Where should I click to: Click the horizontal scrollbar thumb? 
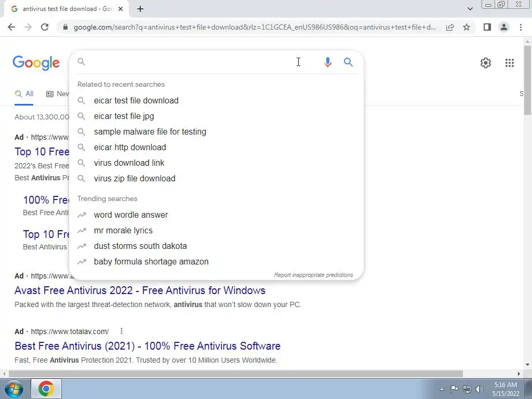pyautogui.click(x=235, y=374)
